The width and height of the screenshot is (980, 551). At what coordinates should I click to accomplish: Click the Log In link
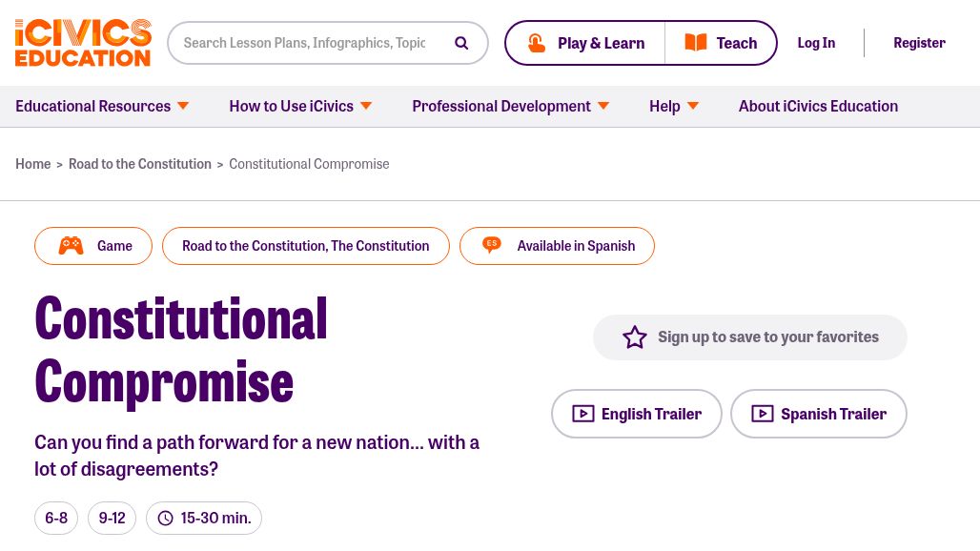(x=816, y=43)
